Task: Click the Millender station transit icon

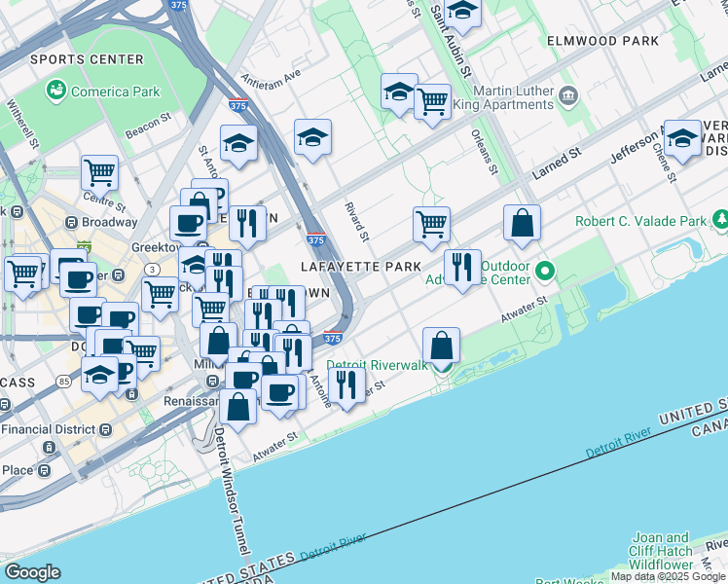Action: pyautogui.click(x=212, y=382)
